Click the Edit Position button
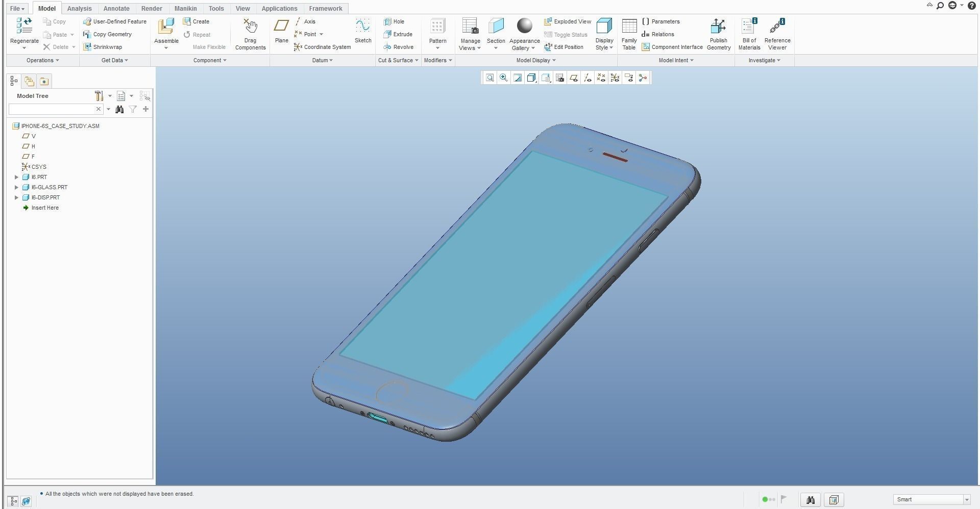980x509 pixels. point(563,47)
